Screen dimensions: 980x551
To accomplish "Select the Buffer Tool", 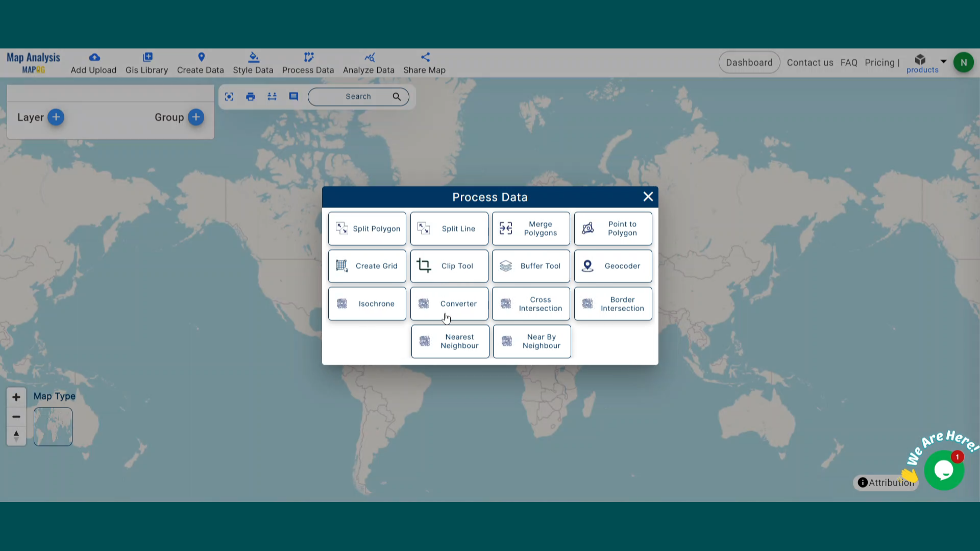I will pyautogui.click(x=531, y=266).
